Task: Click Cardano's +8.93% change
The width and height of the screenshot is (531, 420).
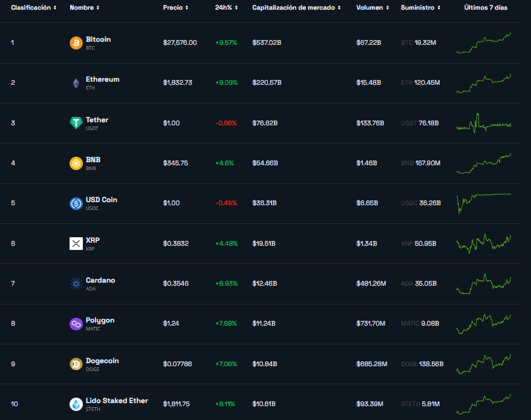Action: pyautogui.click(x=227, y=283)
